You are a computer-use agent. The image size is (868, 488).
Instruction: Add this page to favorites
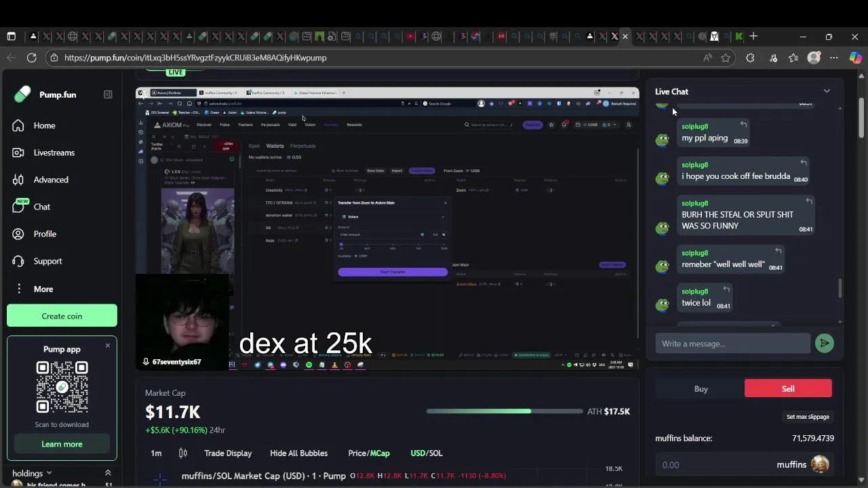click(726, 58)
